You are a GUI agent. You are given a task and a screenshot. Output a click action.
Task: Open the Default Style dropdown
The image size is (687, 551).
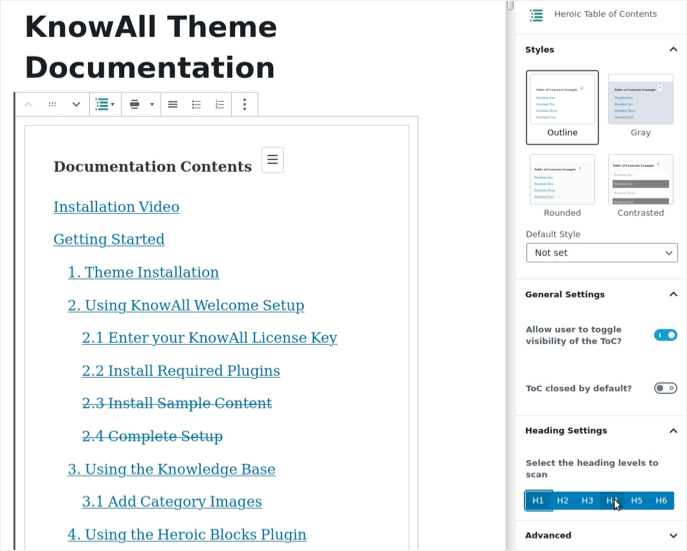(x=602, y=253)
